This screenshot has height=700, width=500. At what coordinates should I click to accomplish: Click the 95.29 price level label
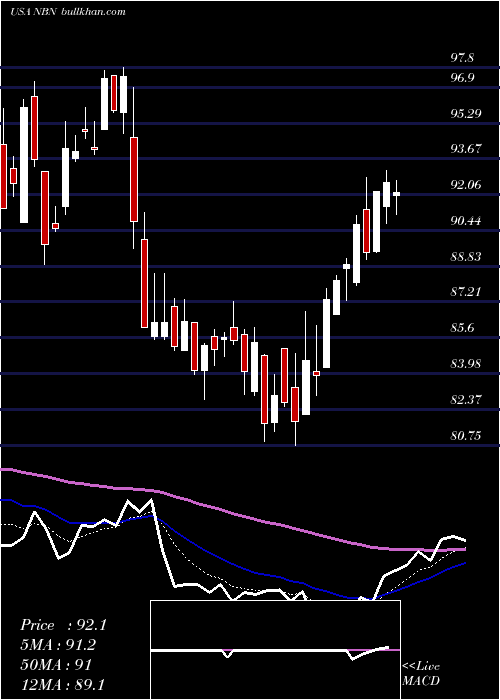click(x=465, y=114)
